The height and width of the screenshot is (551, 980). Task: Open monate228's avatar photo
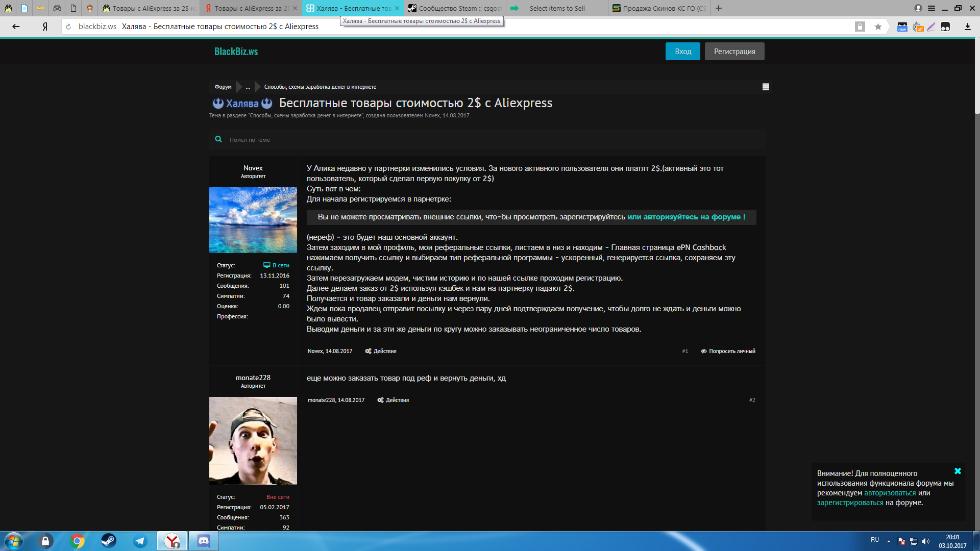point(253,441)
